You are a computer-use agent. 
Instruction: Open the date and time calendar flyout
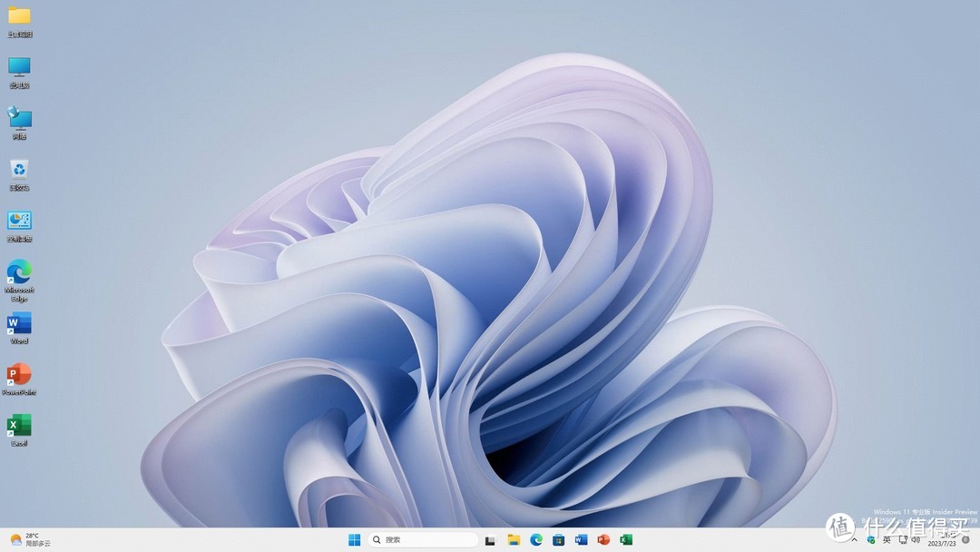point(943,540)
